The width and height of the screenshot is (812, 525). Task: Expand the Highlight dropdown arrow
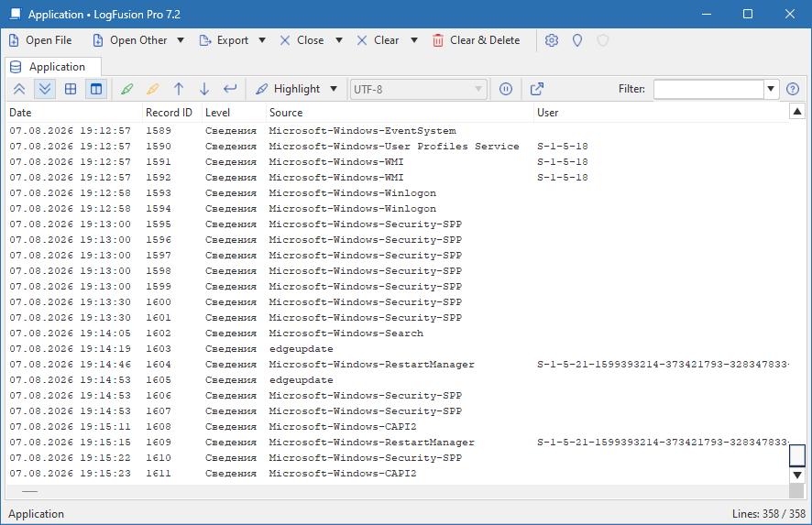(334, 89)
